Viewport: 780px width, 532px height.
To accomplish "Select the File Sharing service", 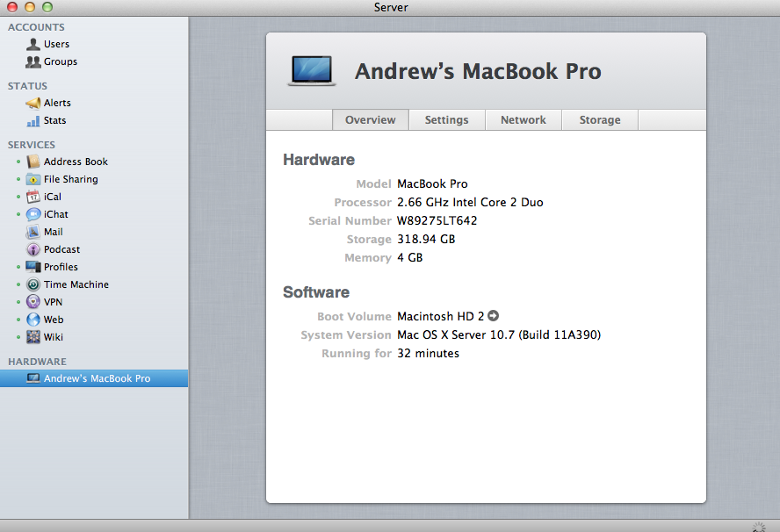I will 94,179.
